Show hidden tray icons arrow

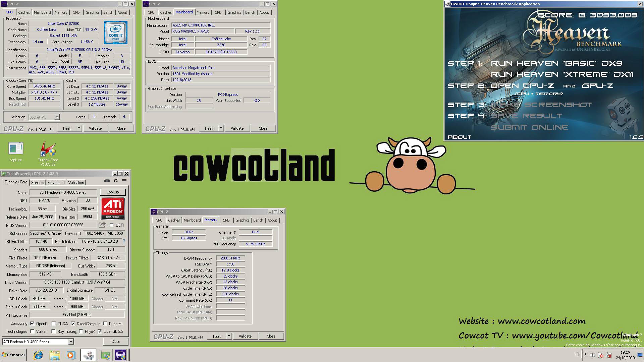point(585,355)
